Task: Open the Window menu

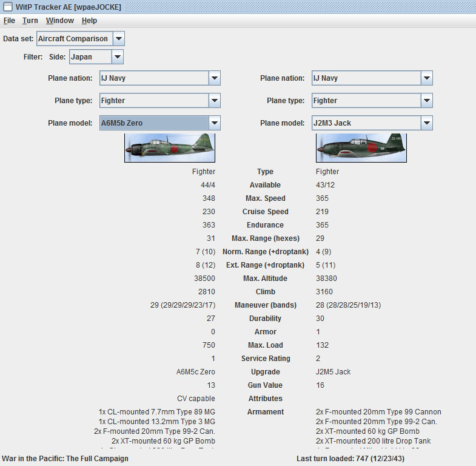Action: (60, 21)
